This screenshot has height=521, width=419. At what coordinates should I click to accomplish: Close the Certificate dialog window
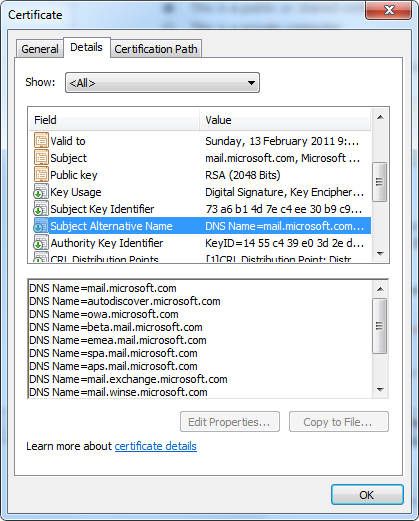(388, 10)
